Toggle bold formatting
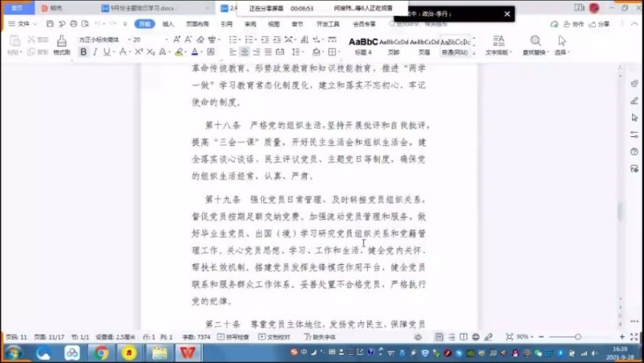The image size is (644, 363). point(83,52)
